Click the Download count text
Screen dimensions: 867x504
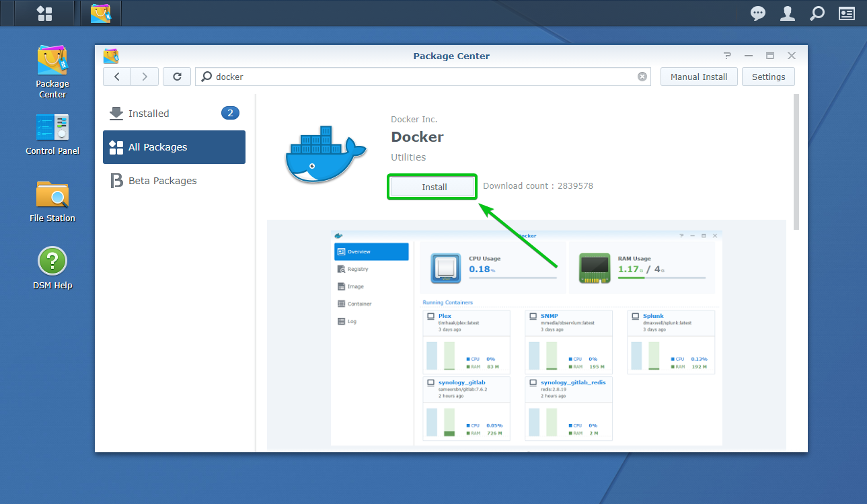538,185
